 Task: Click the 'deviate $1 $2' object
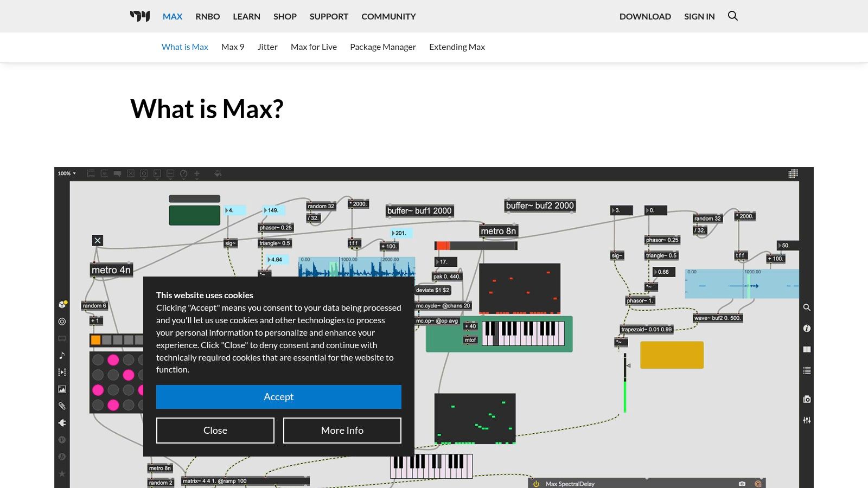point(432,290)
